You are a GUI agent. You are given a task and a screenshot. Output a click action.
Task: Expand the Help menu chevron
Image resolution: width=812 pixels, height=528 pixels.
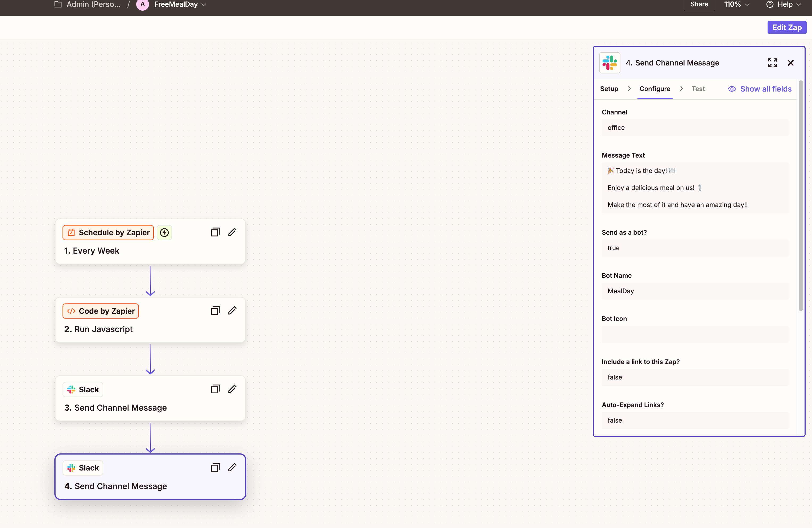(x=798, y=5)
